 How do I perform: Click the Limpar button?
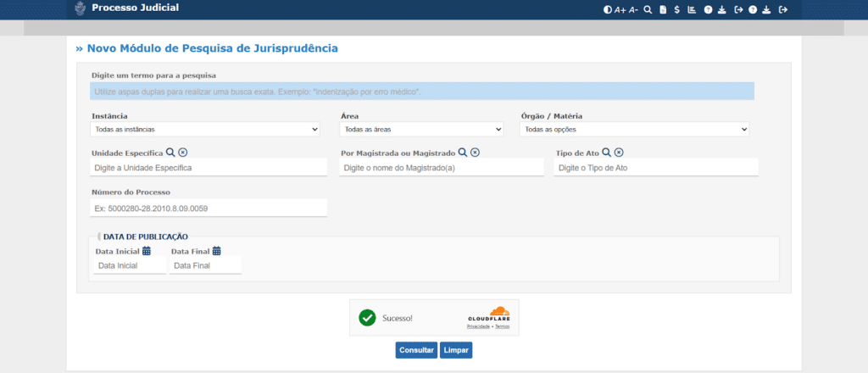(x=455, y=350)
